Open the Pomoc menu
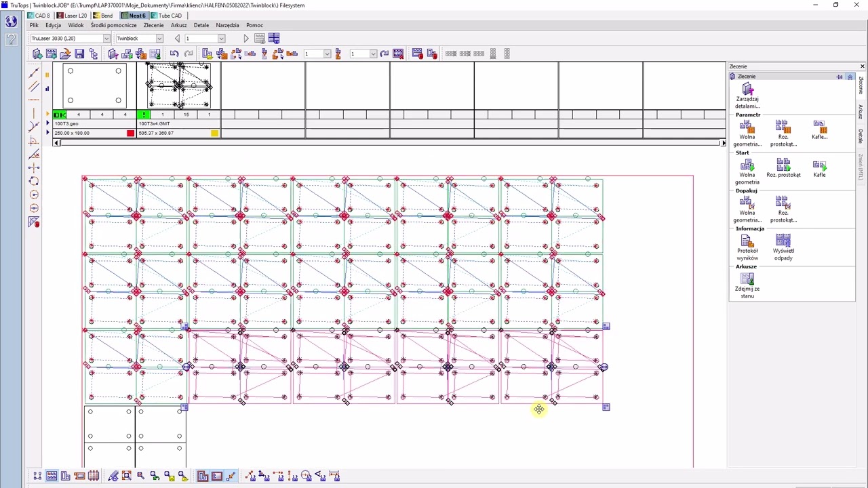868x488 pixels. click(254, 25)
